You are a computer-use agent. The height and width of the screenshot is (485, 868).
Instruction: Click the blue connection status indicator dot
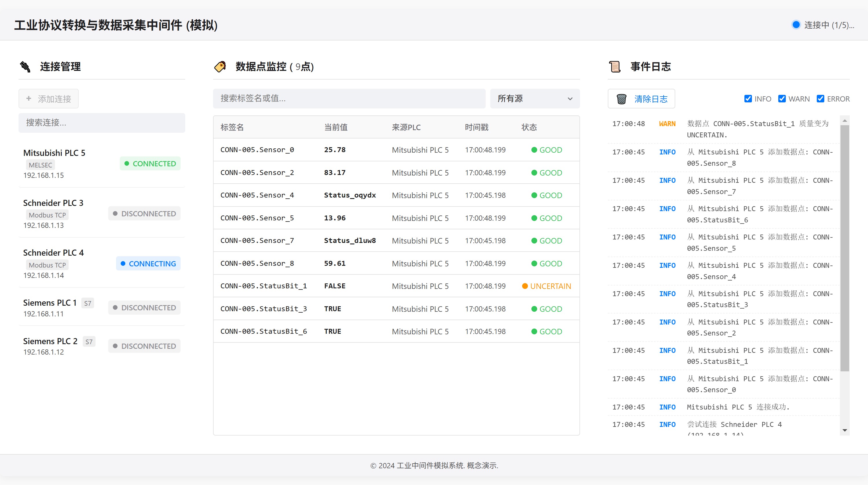point(796,25)
